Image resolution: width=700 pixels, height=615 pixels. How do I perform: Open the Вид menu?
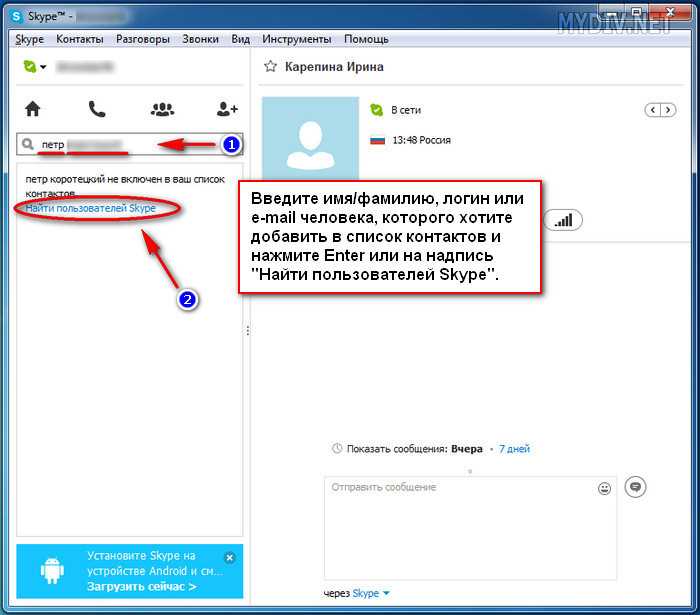(x=241, y=39)
